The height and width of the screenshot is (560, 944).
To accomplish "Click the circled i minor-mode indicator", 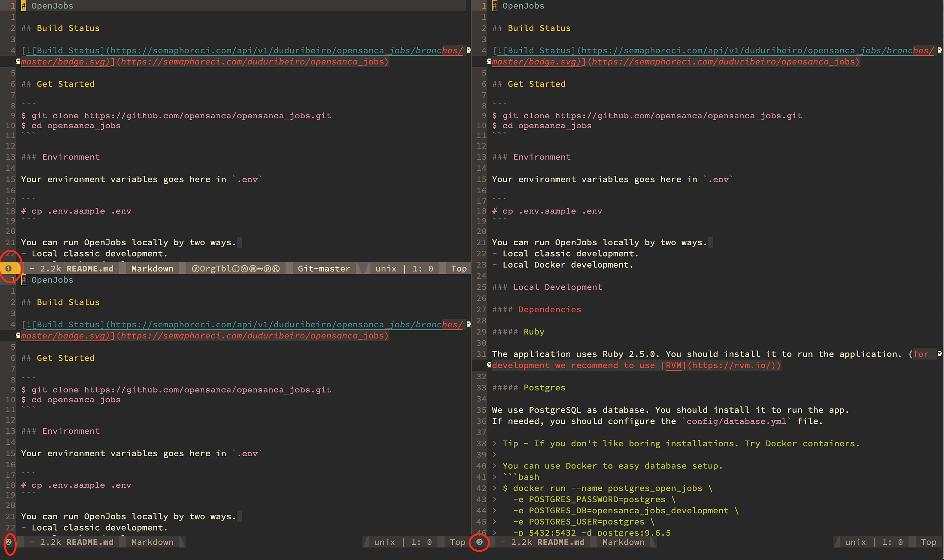I will (236, 269).
